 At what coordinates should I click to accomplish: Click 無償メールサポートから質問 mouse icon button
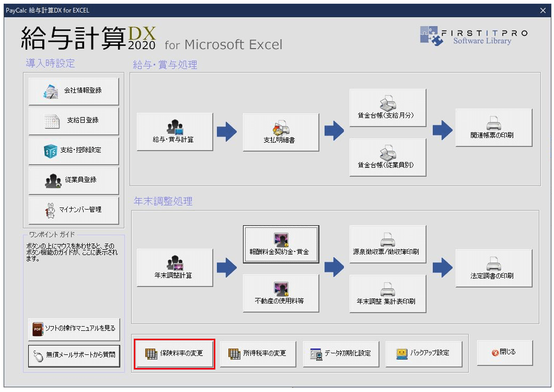coord(74,355)
